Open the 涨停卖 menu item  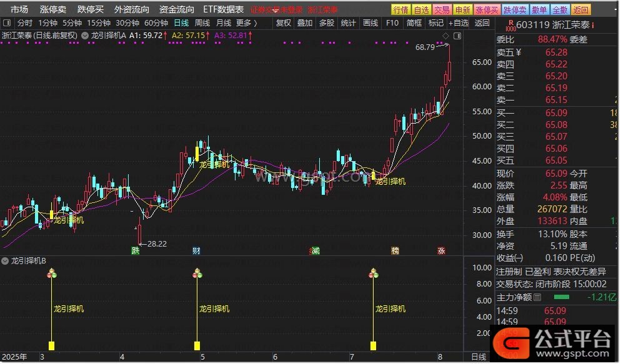(53, 9)
